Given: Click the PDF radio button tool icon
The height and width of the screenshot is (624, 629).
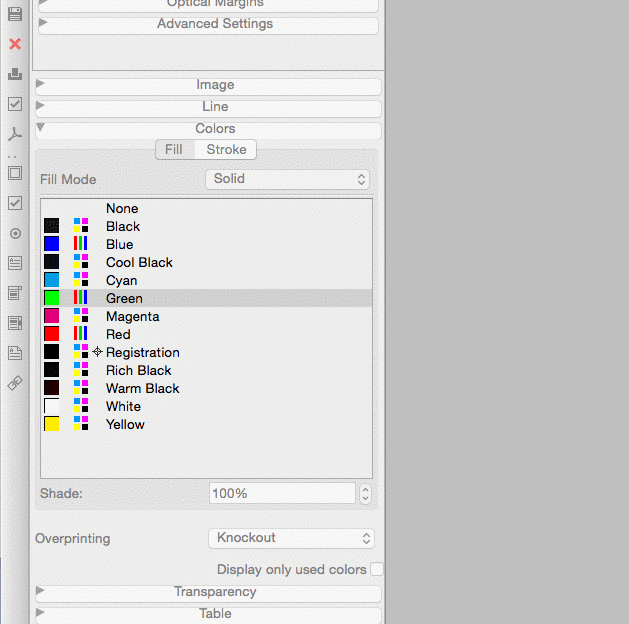Looking at the screenshot, I should click(x=15, y=233).
